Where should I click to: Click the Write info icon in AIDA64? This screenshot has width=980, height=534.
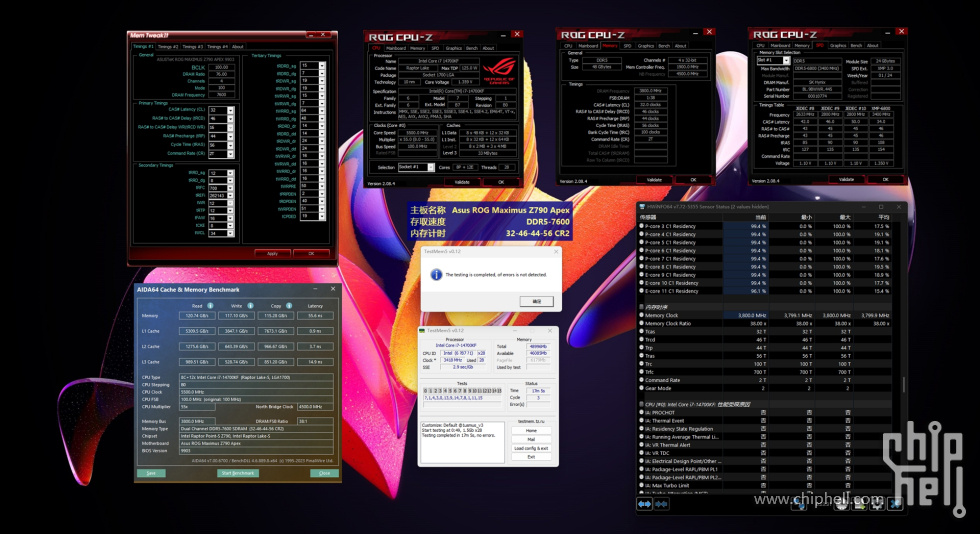250,306
